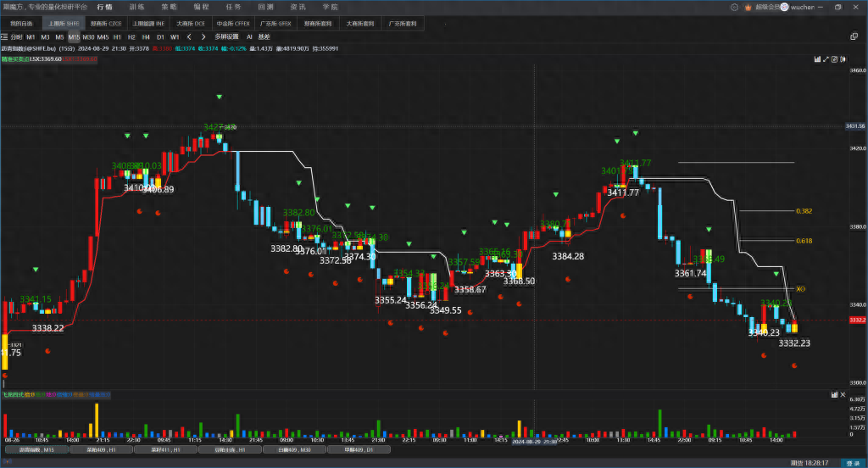Open the 策略 menu

click(169, 7)
